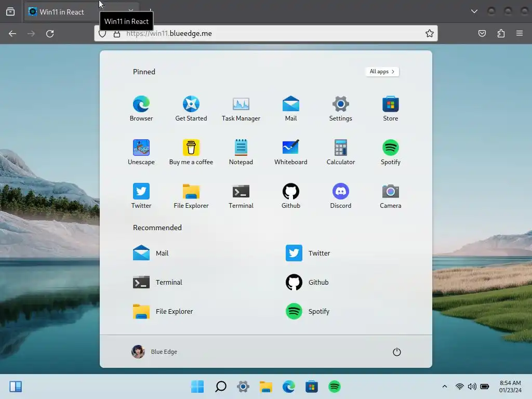Open Buy me a coffee app

coord(191,152)
